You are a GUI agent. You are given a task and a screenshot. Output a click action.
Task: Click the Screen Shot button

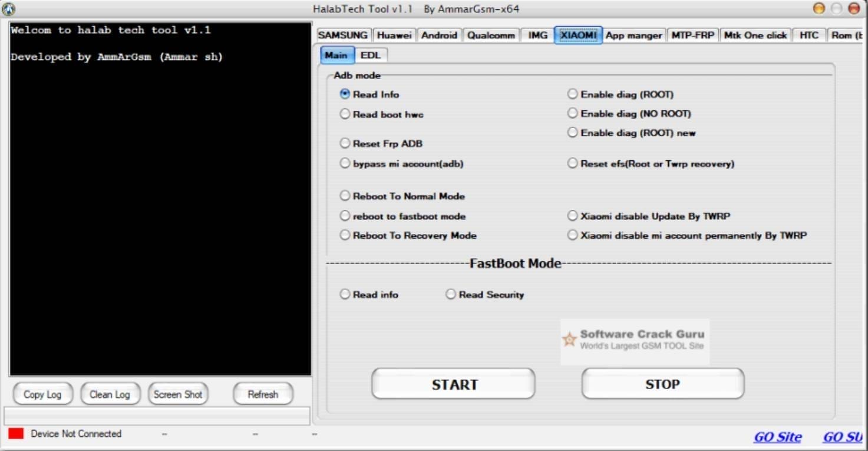click(x=177, y=394)
